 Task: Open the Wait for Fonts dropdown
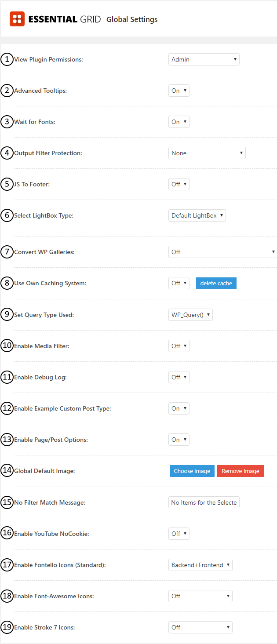point(179,121)
